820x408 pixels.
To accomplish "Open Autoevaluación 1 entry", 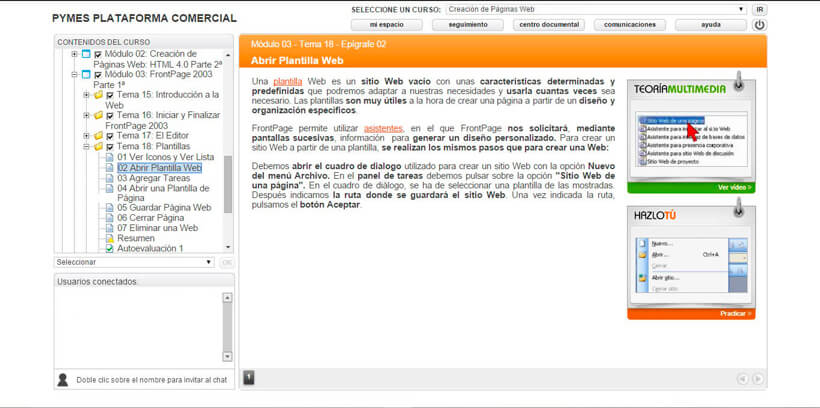I will [x=150, y=248].
